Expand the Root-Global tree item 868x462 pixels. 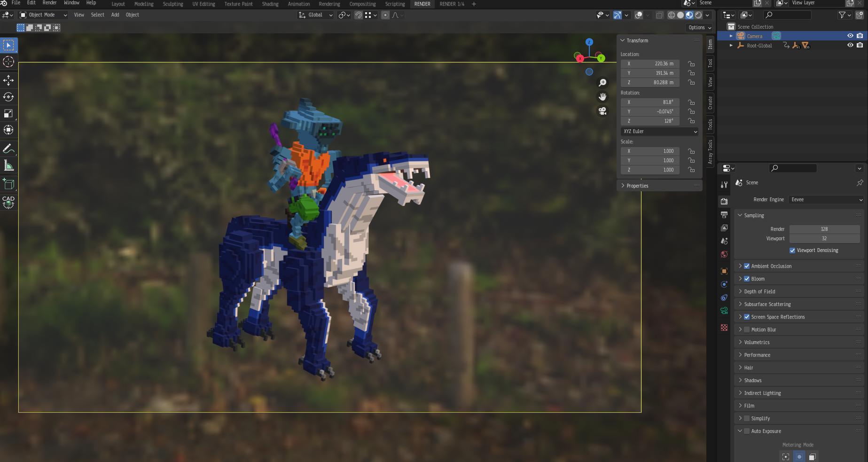pyautogui.click(x=731, y=46)
